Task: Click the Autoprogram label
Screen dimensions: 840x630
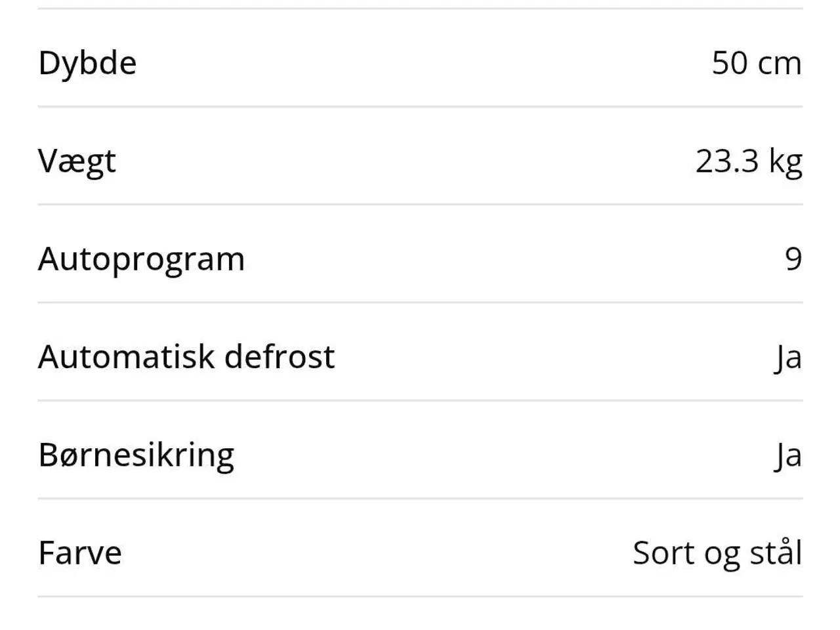Action: 141,259
